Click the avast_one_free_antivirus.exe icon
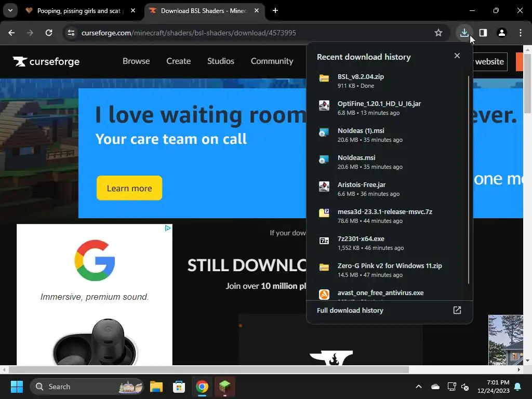532x399 pixels. click(x=324, y=294)
